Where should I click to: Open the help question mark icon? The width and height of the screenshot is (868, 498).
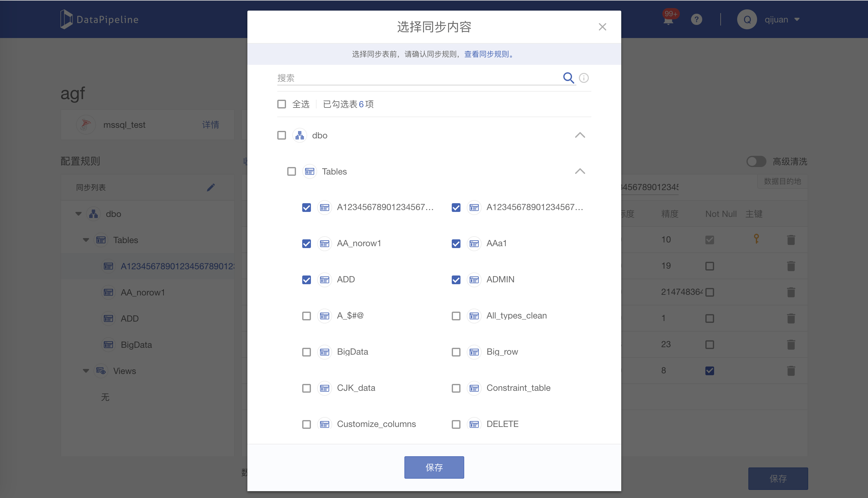[696, 20]
